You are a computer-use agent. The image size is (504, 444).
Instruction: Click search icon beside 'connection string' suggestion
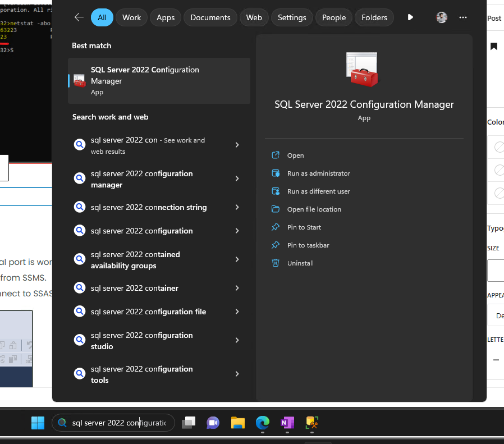[79, 207]
